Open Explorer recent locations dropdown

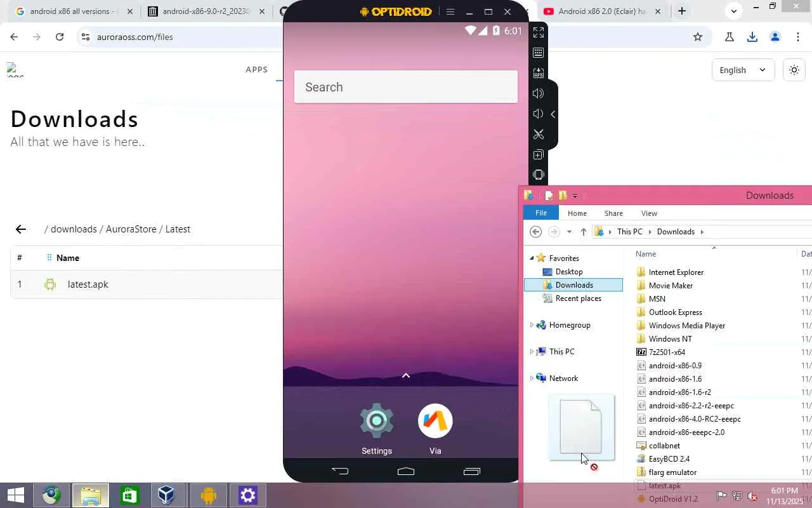coord(569,232)
